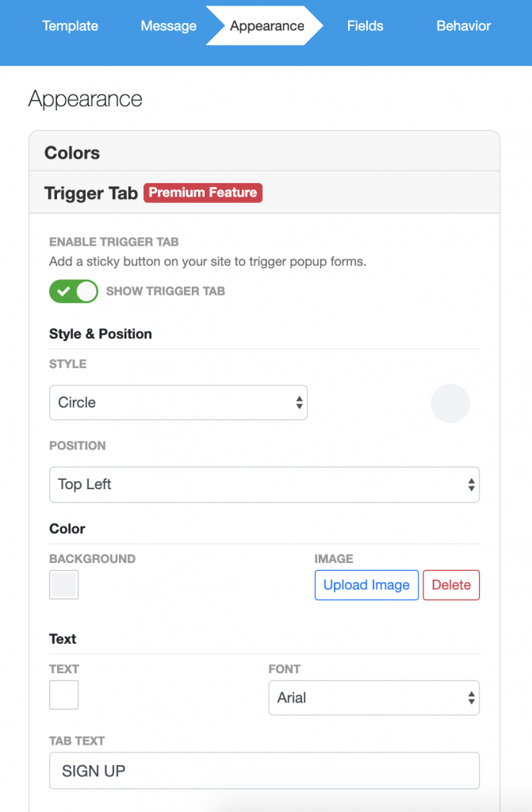Click the Upload Image button
The width and height of the screenshot is (532, 812).
[x=366, y=585]
